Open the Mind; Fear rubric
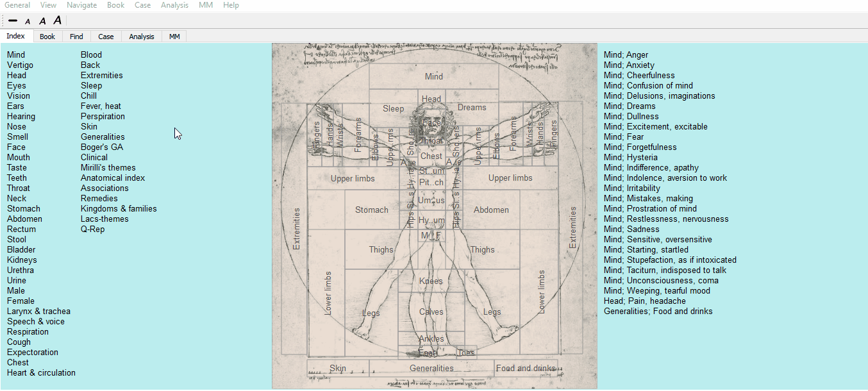 click(624, 137)
